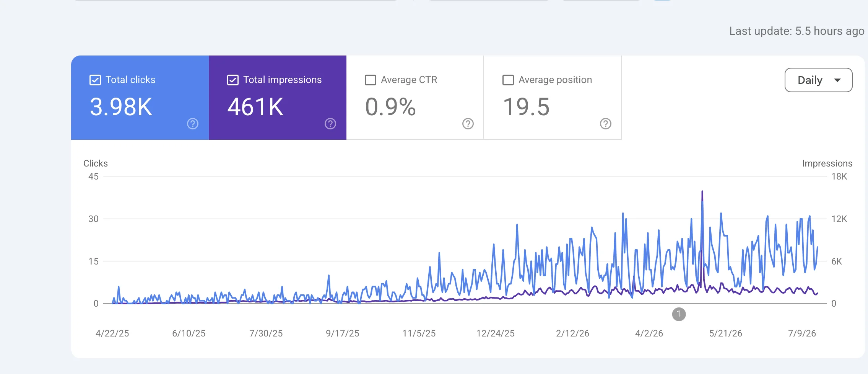Open help icon on Average CTR card
This screenshot has width=868, height=374.
point(468,124)
